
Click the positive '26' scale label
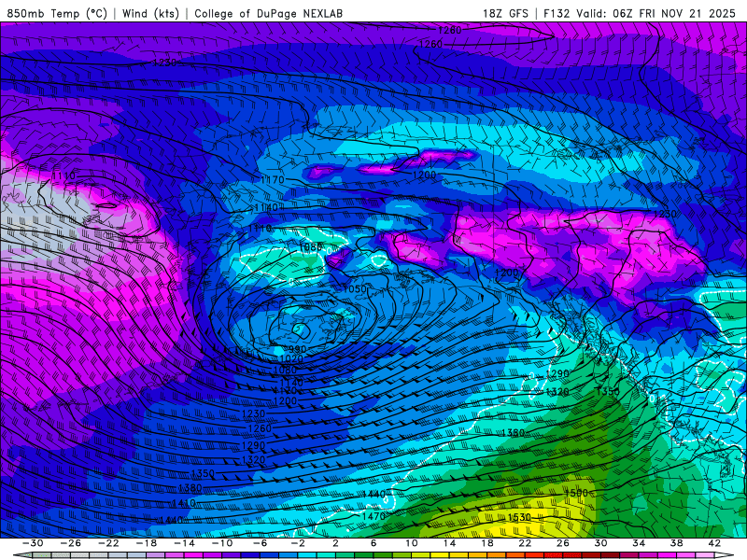pos(563,543)
